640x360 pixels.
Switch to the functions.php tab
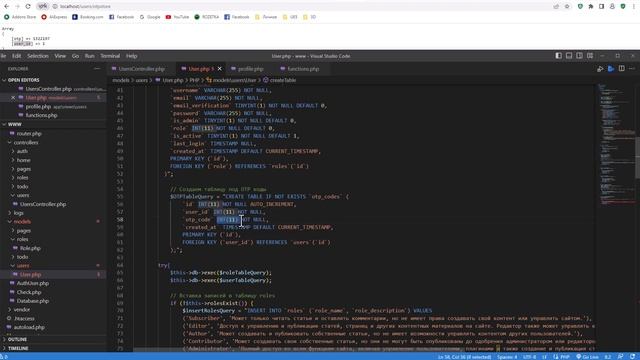[302, 69]
